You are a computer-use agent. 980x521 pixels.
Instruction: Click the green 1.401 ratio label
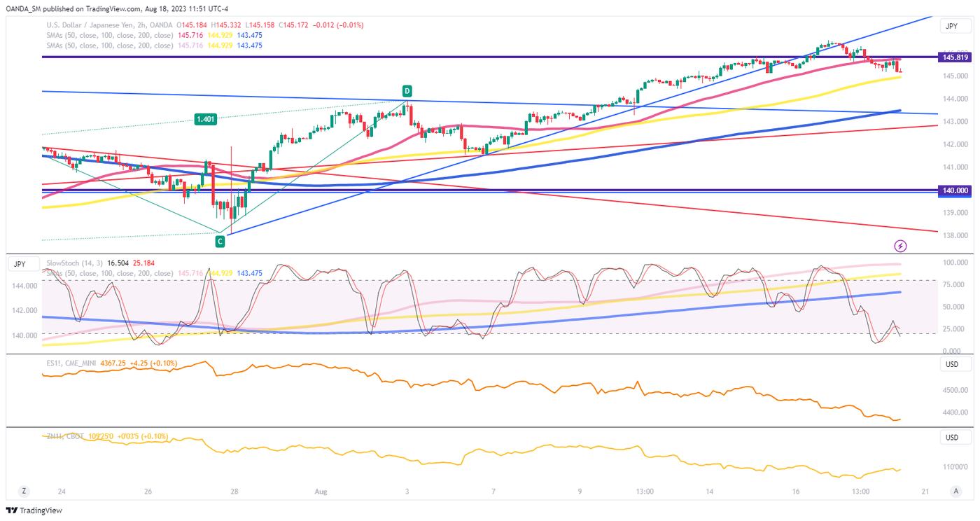point(205,120)
